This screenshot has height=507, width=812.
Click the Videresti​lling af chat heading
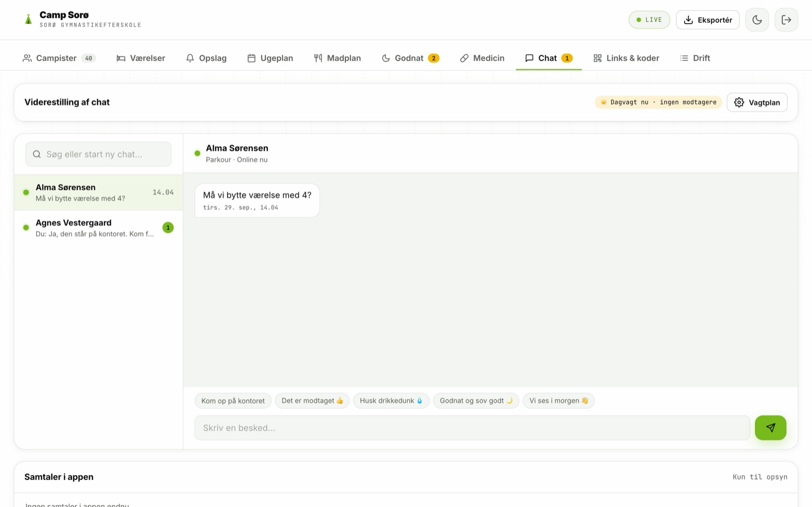[67, 102]
